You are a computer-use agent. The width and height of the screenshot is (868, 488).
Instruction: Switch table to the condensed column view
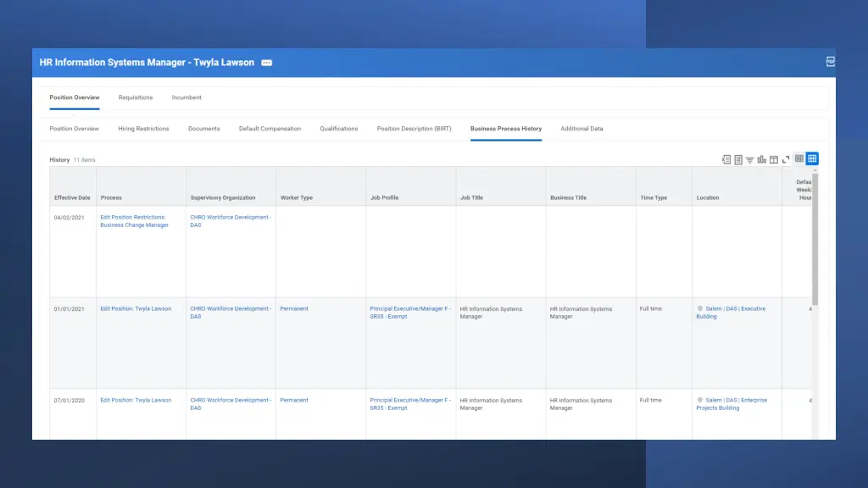pyautogui.click(x=799, y=158)
